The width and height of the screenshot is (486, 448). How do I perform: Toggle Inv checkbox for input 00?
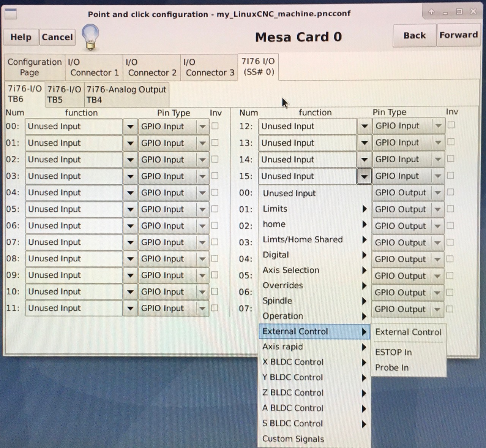[215, 126]
